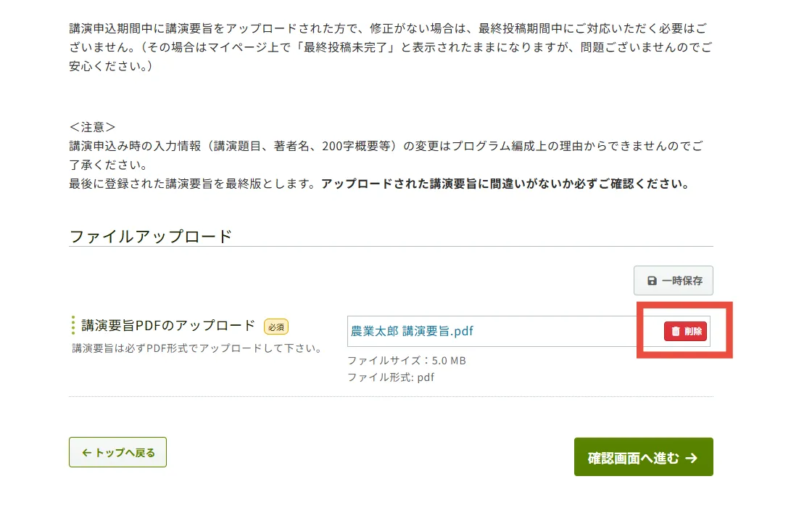
Task: Click the right arrow icon on 確認画面へ進む
Action: coord(691,458)
